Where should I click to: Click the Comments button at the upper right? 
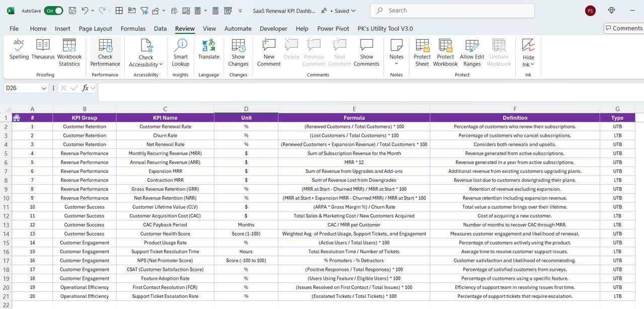click(x=623, y=28)
